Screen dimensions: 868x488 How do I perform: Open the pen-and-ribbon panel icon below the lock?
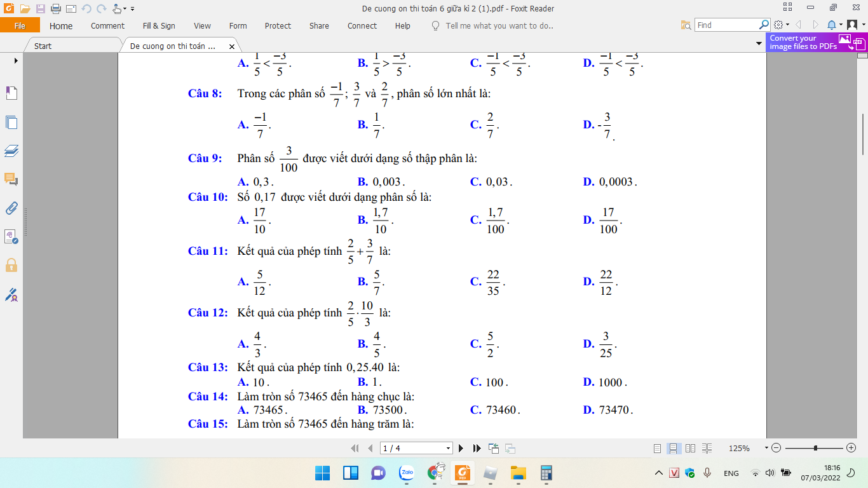(x=11, y=294)
